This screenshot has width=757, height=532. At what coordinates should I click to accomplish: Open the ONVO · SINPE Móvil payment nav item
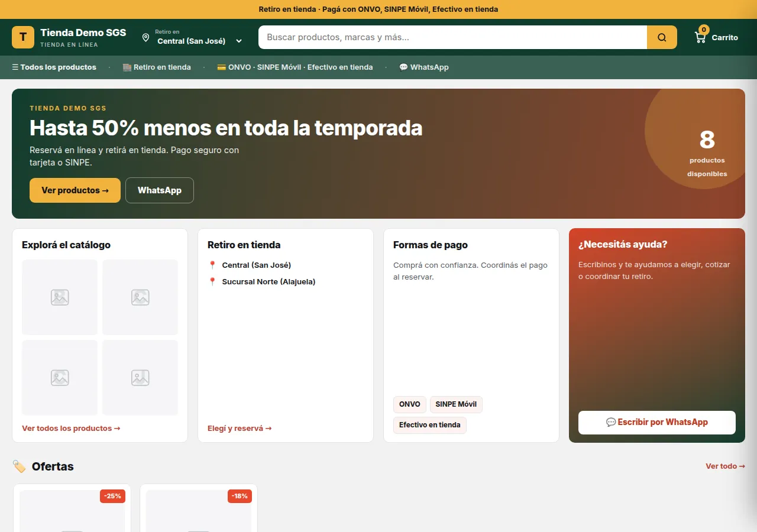(295, 67)
